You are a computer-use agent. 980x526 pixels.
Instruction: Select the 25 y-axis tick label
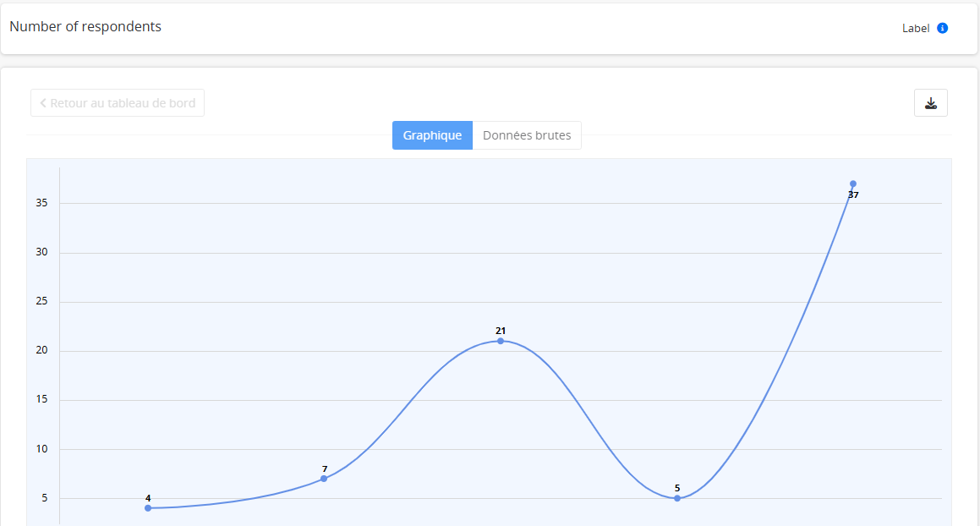(41, 302)
